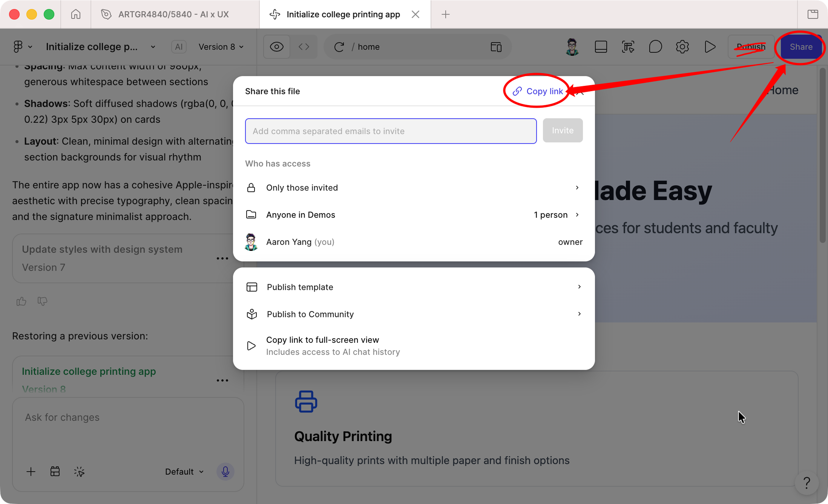This screenshot has width=828, height=504.
Task: Open options for Update styles Version 7
Action: [x=222, y=258]
